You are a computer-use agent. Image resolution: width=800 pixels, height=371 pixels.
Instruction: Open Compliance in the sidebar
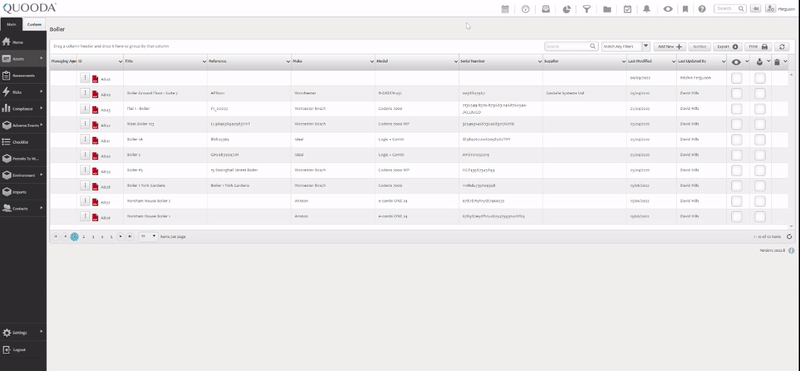coord(23,109)
